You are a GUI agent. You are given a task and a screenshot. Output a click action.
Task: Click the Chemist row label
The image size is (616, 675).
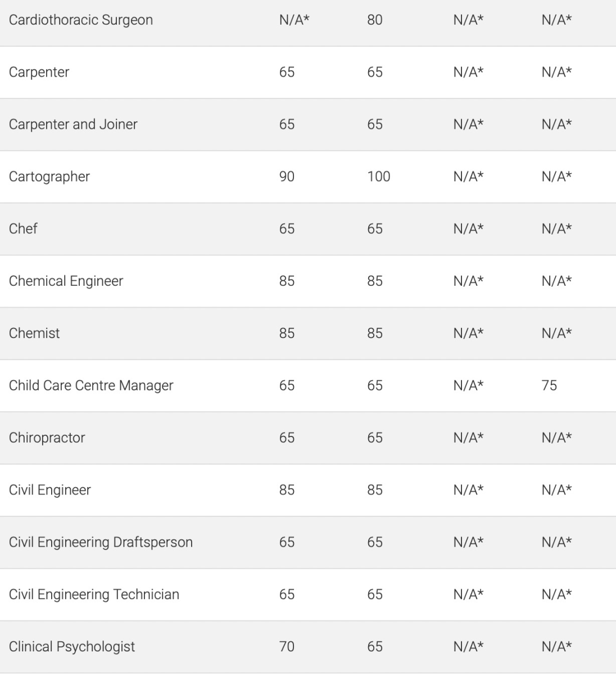tap(34, 334)
